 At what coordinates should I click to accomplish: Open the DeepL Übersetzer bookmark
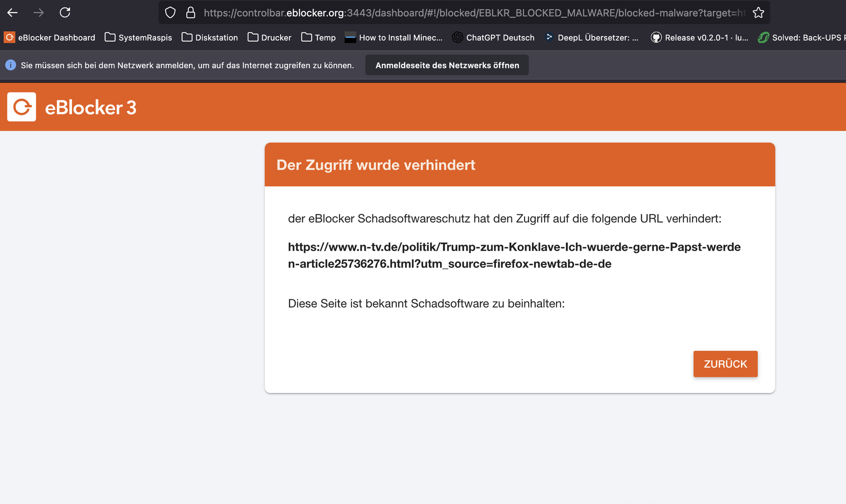(591, 37)
